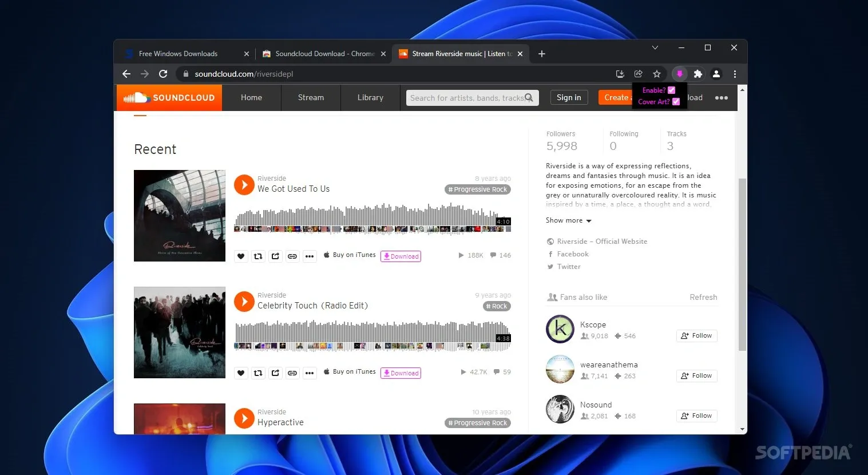Screen dimensions: 868x475
Task: Bookmark this page with the star icon
Action: 657,74
